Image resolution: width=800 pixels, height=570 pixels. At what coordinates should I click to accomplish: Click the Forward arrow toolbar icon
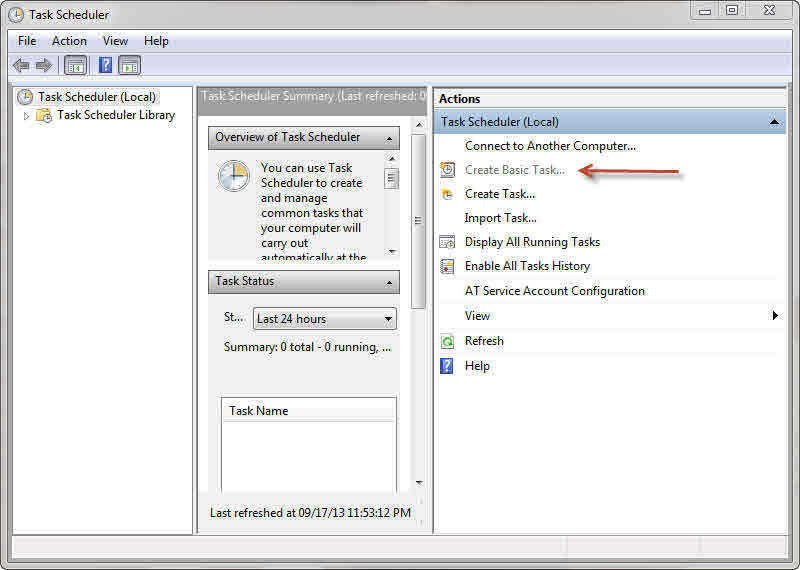[44, 65]
